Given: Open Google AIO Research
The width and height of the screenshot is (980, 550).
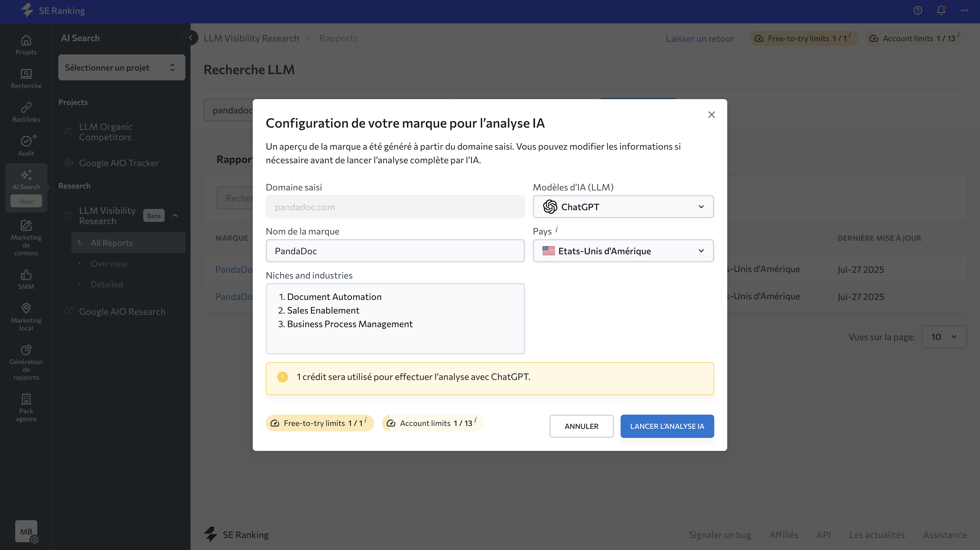Looking at the screenshot, I should [x=122, y=312].
